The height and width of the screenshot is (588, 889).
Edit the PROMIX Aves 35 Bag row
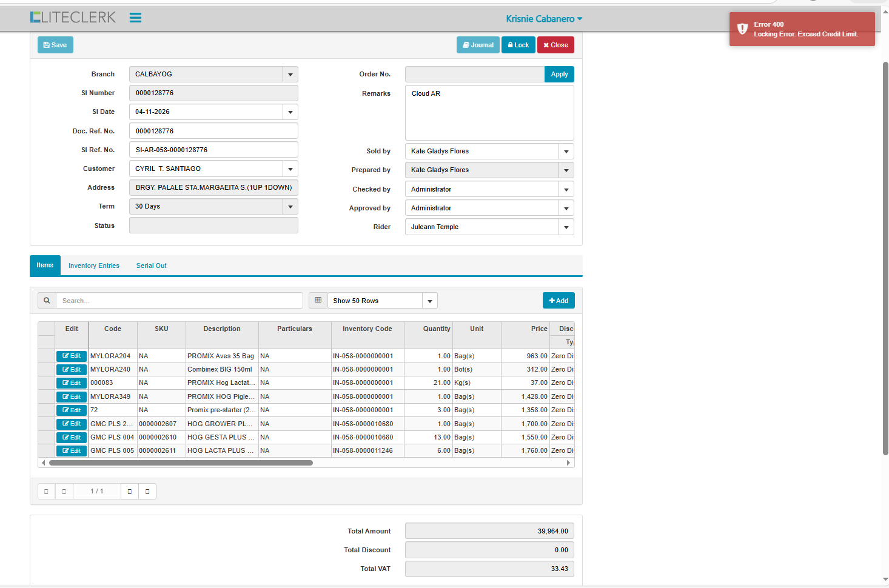click(x=72, y=356)
